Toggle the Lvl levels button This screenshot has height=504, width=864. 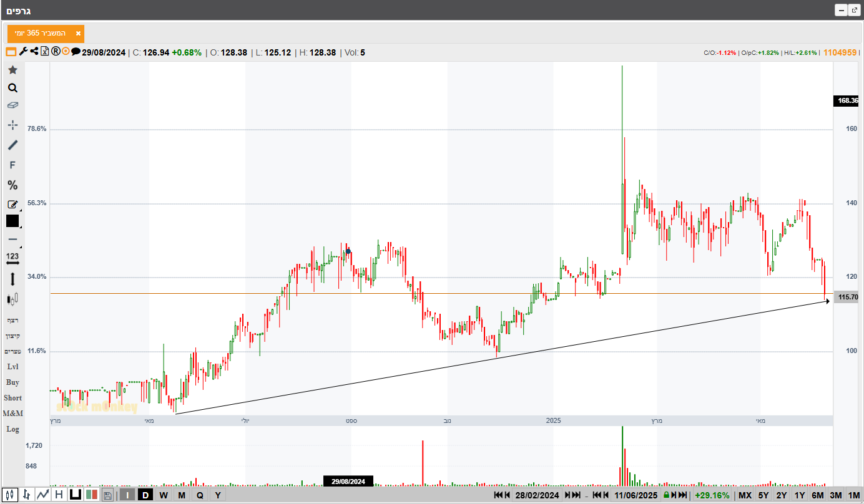coord(12,367)
